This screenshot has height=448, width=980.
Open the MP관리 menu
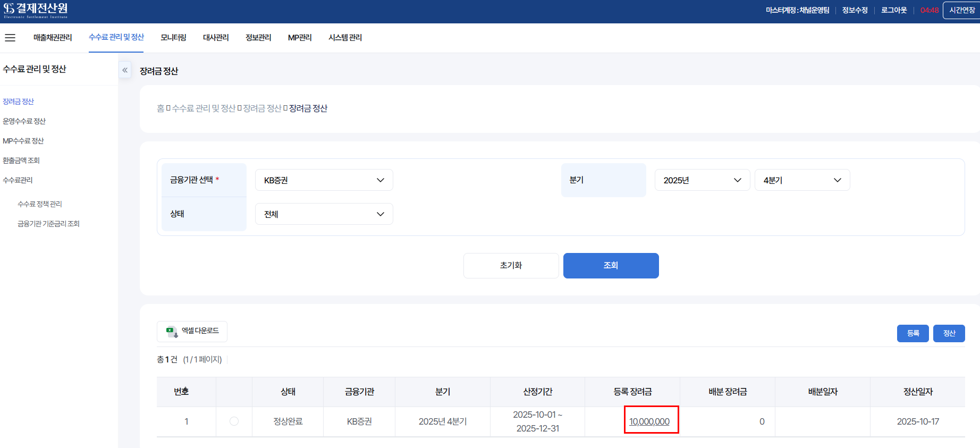click(x=300, y=38)
